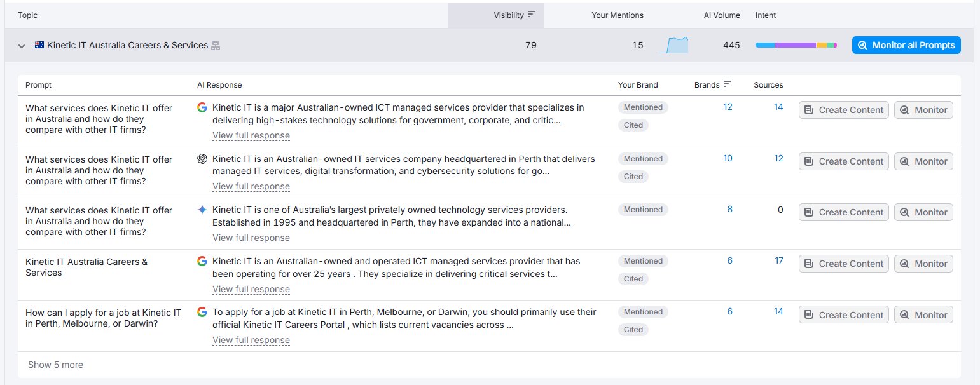
Task: Click the purple segment of the intent bar
Action: coord(796,45)
